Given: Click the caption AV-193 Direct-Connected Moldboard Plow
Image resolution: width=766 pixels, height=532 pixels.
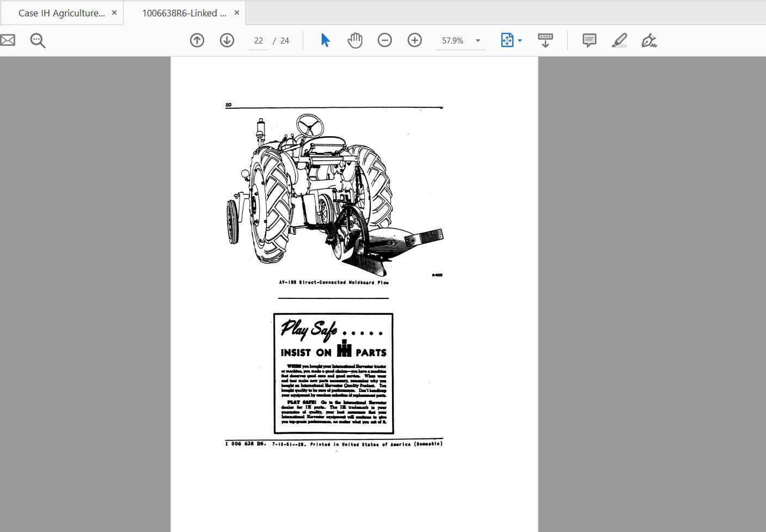Looking at the screenshot, I should 334,283.
